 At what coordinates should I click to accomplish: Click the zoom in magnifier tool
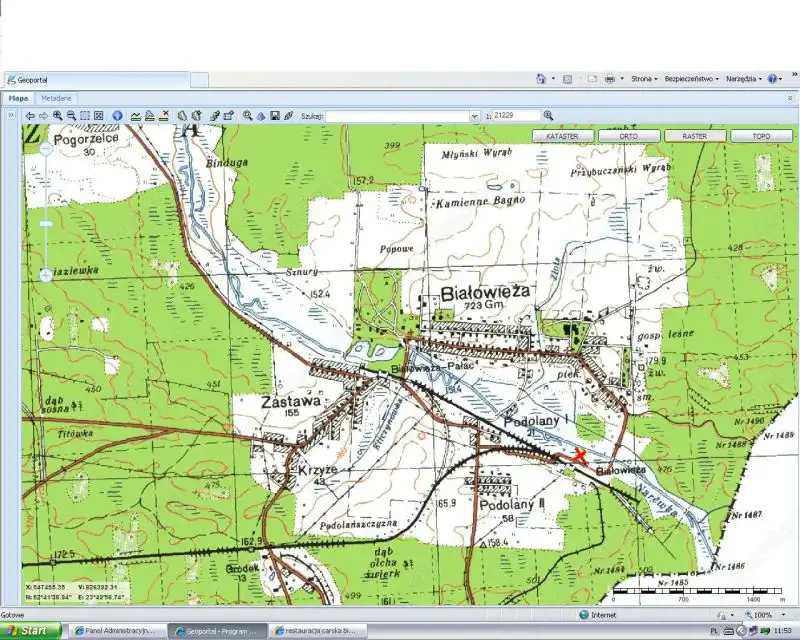tap(58, 116)
